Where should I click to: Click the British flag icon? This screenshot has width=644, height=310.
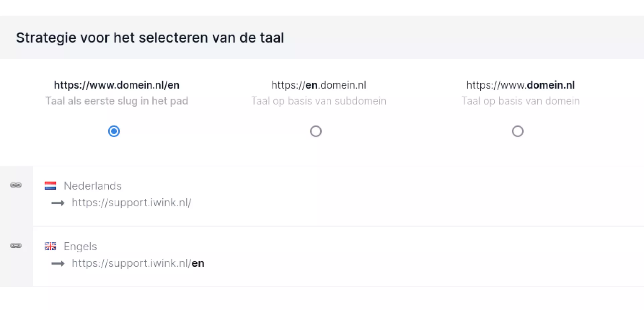click(50, 246)
